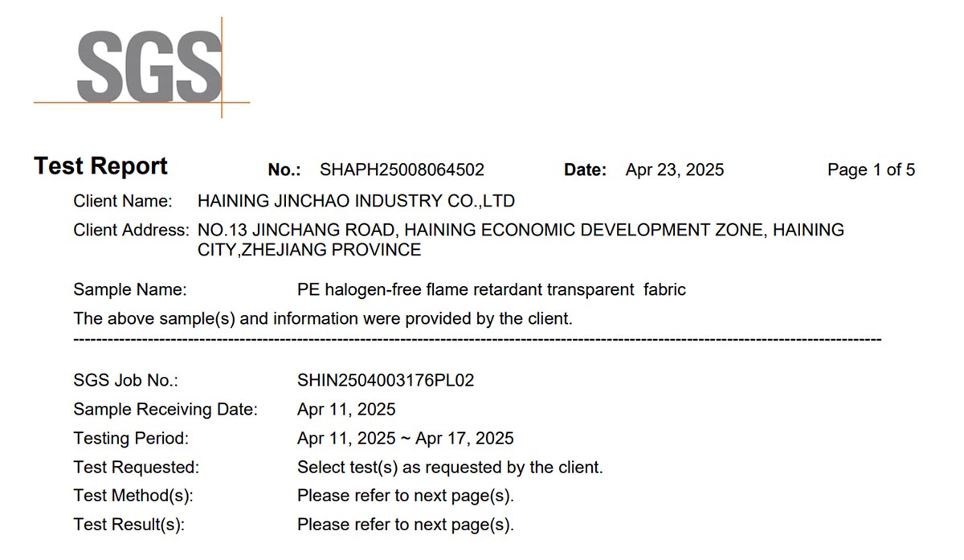Click address line NO.13 JINCHANG ROAD
The height and width of the screenshot is (560, 964).
click(x=521, y=231)
